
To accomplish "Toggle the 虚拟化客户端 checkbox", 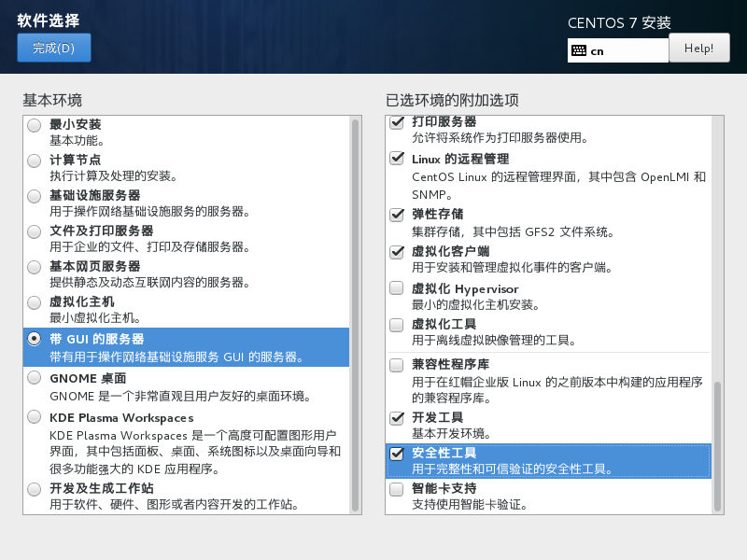I will [396, 251].
